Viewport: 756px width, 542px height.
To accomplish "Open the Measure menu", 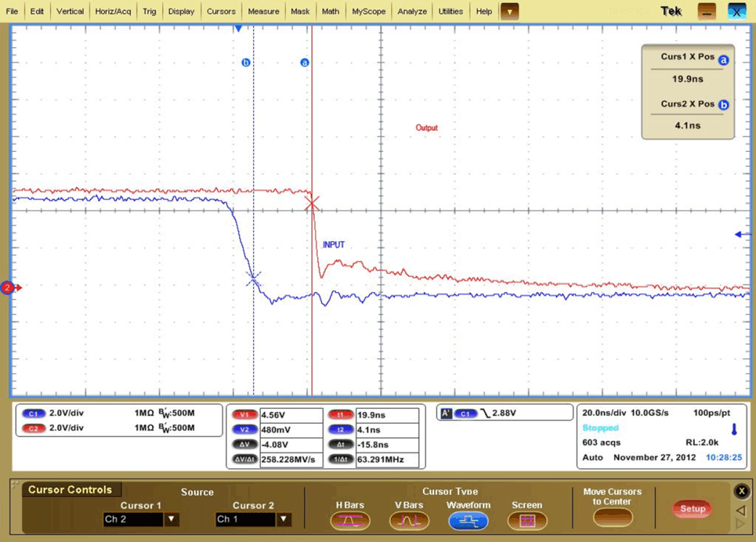I will (263, 11).
